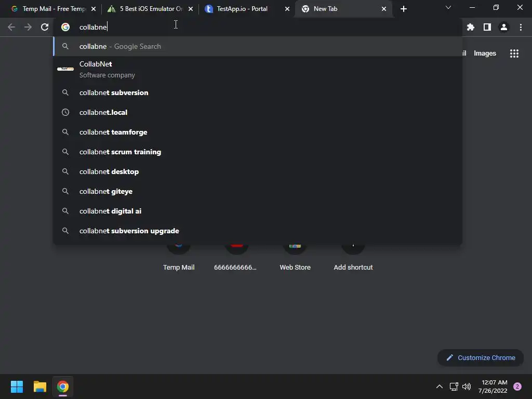
Task: Choose 'collabnet giteye' suggestion
Action: click(258, 191)
